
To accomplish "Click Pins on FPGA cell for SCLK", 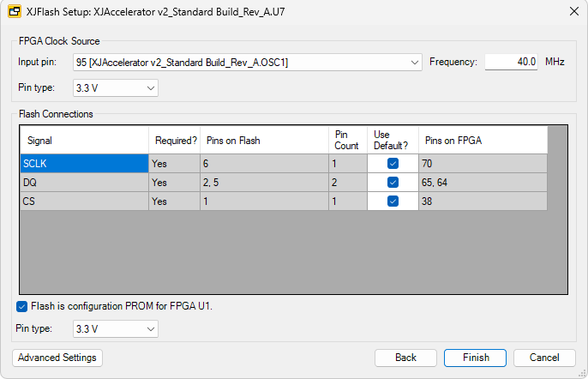I will (482, 163).
